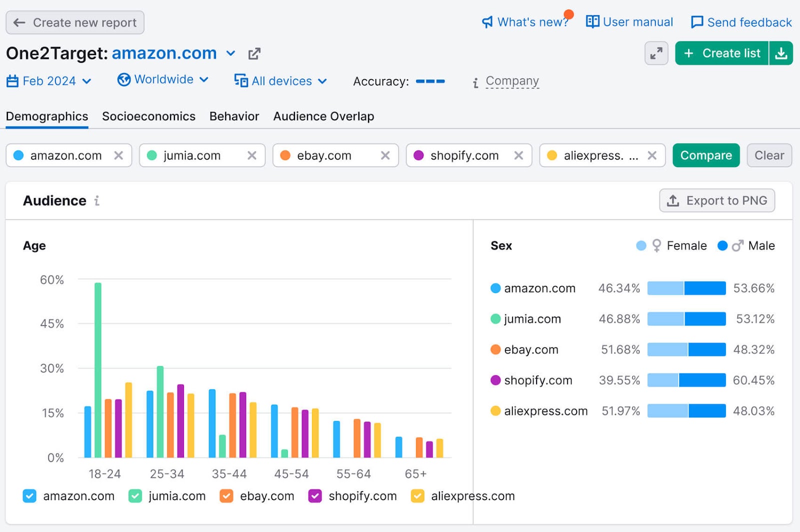Switch to the Socioeconomics tab
The image size is (800, 532).
pos(148,116)
